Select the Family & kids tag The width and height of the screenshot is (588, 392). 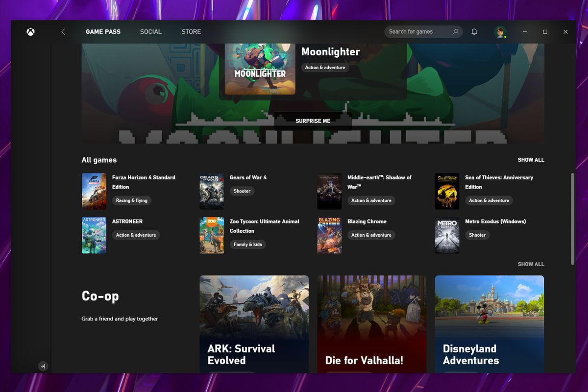coord(248,245)
